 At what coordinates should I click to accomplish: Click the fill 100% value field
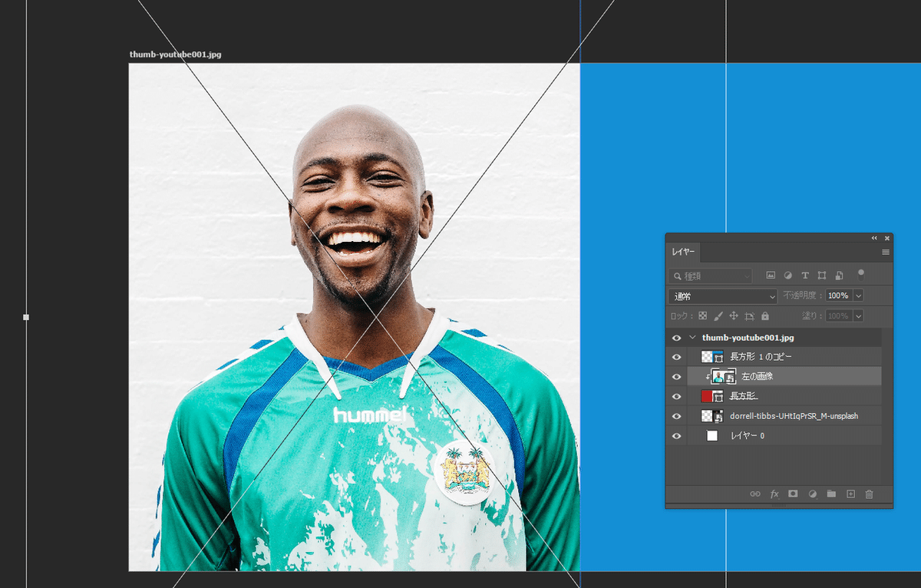tap(838, 315)
